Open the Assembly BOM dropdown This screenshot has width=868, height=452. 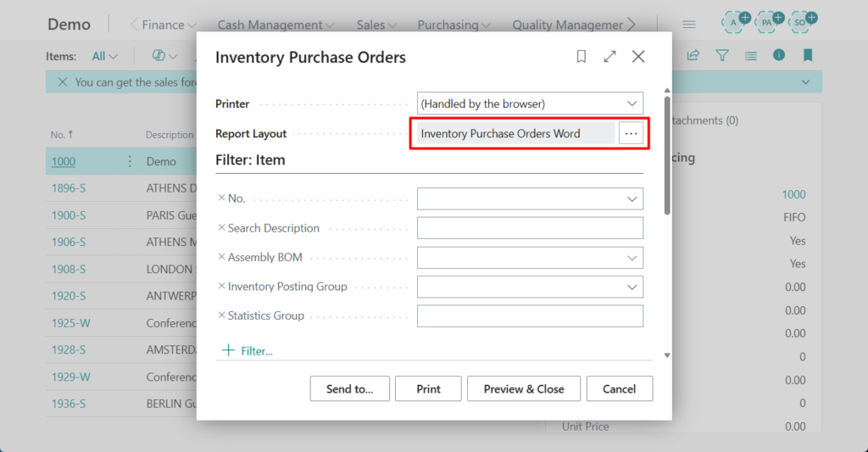(632, 258)
